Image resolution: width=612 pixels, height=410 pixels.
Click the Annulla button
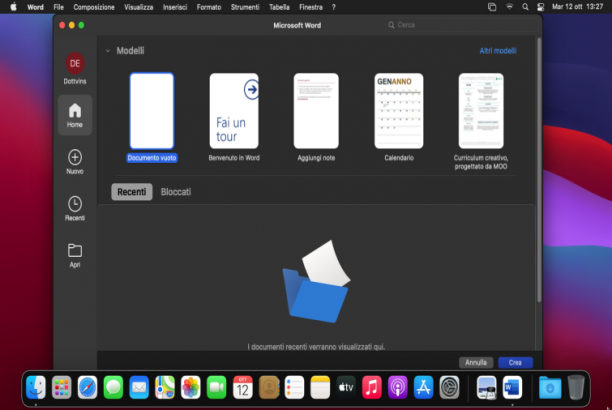(476, 363)
